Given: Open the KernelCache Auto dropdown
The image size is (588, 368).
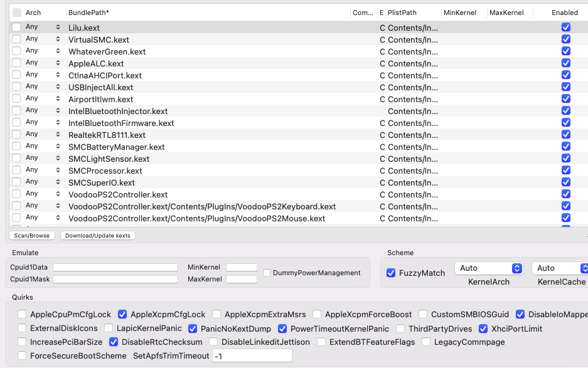Looking at the screenshot, I should coord(560,268).
